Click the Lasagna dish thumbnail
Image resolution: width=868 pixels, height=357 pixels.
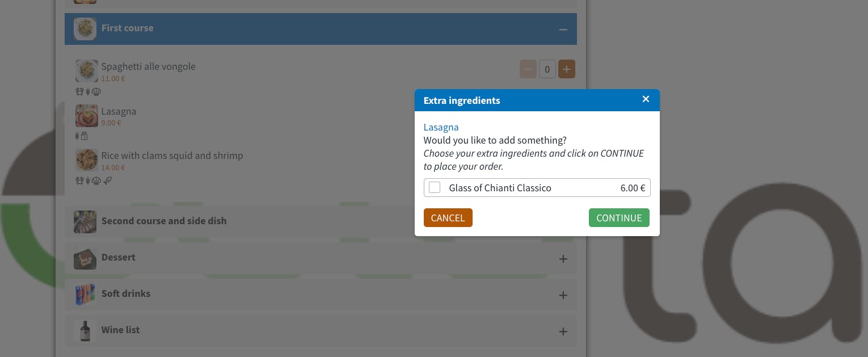click(87, 116)
